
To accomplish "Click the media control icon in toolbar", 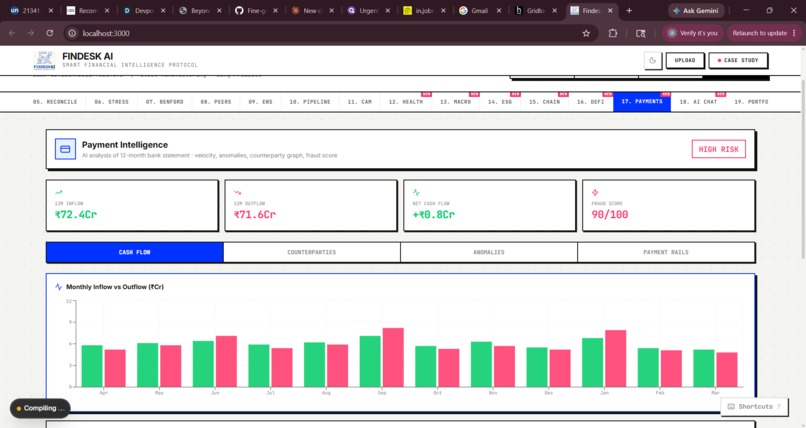I will [640, 33].
